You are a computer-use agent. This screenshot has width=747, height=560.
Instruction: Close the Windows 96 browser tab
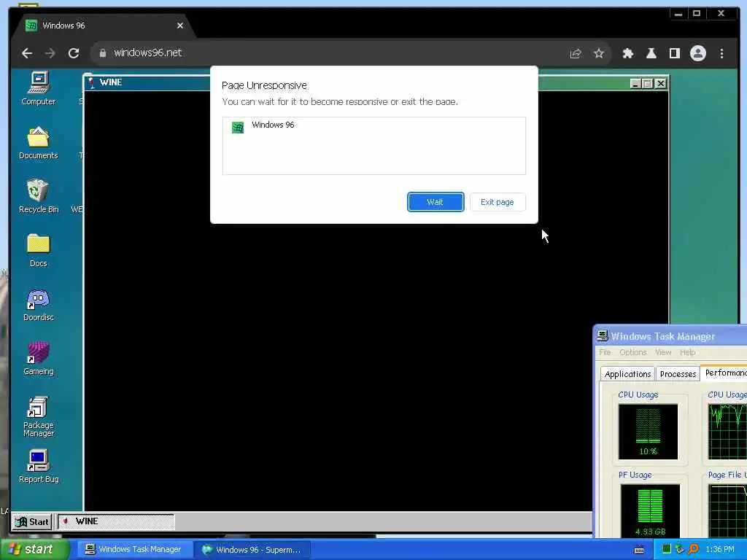pyautogui.click(x=180, y=26)
